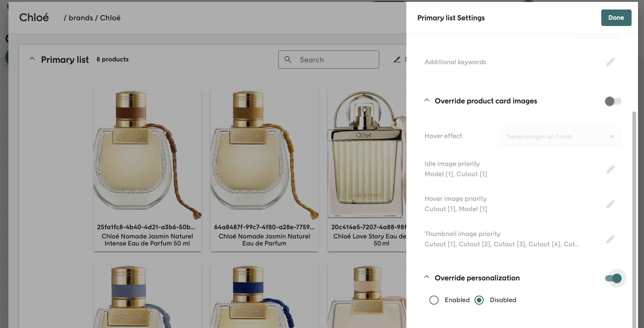
Task: Click brands in the breadcrumb path
Action: (x=81, y=18)
